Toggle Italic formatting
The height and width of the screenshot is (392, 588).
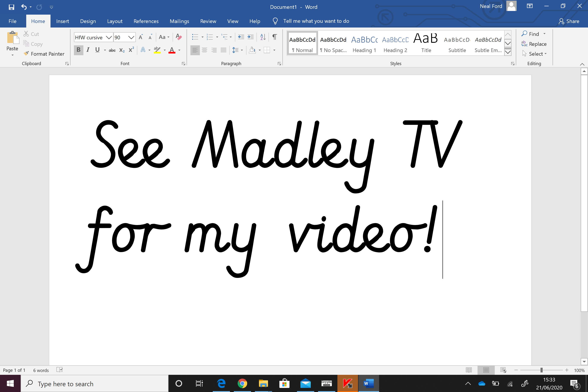click(88, 50)
